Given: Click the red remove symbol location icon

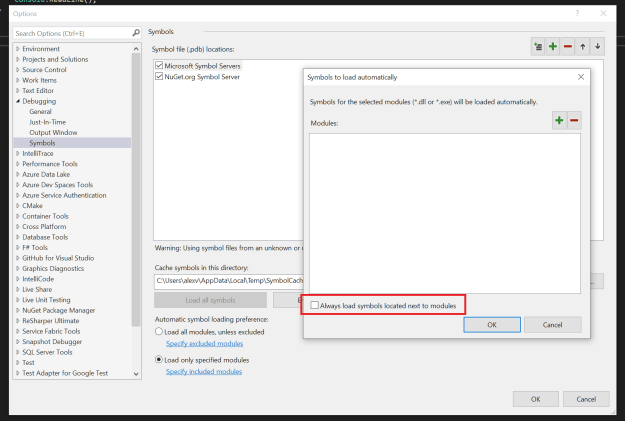Looking at the screenshot, I should (568, 47).
